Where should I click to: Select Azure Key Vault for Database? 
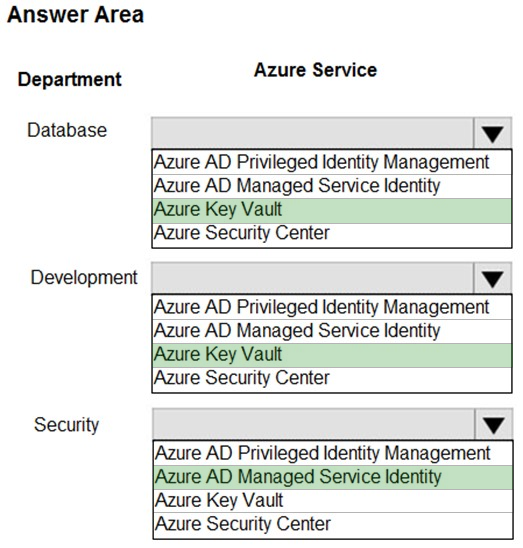[x=332, y=211]
